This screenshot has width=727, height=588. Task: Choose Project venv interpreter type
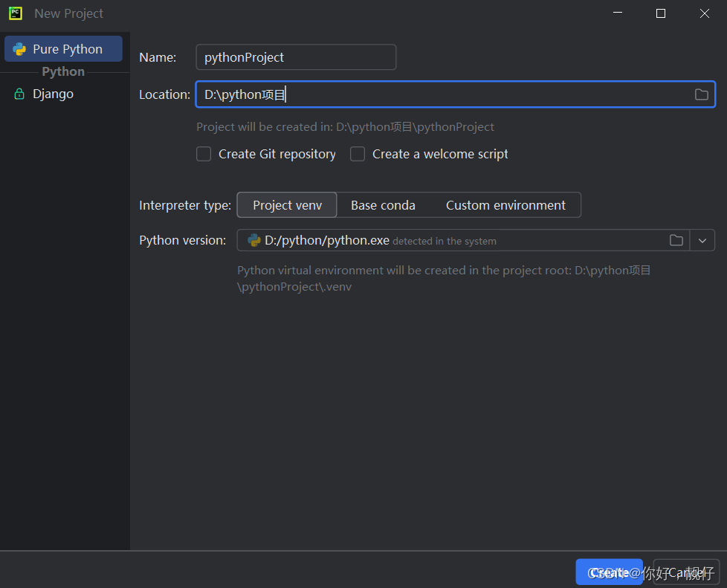287,205
